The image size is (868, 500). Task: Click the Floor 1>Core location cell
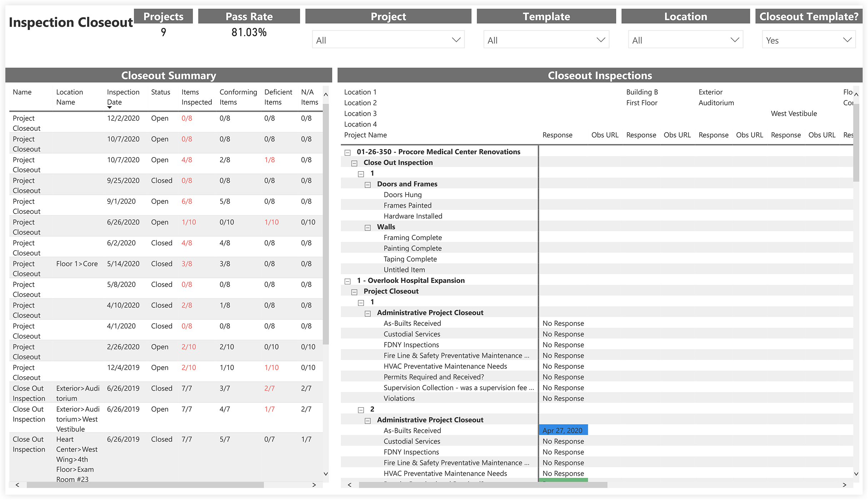[77, 264]
